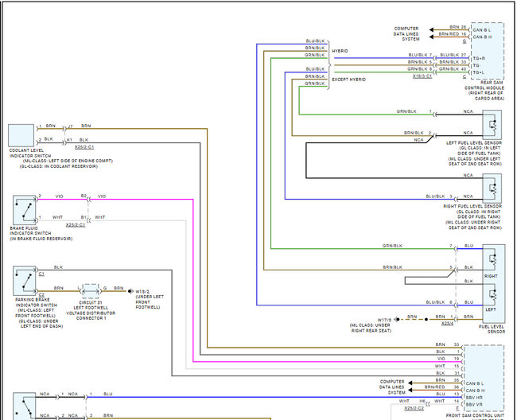This screenshot has height=420, width=517.
Task: Click the BLU/BLK 6 wire label
Action: click(439, 302)
